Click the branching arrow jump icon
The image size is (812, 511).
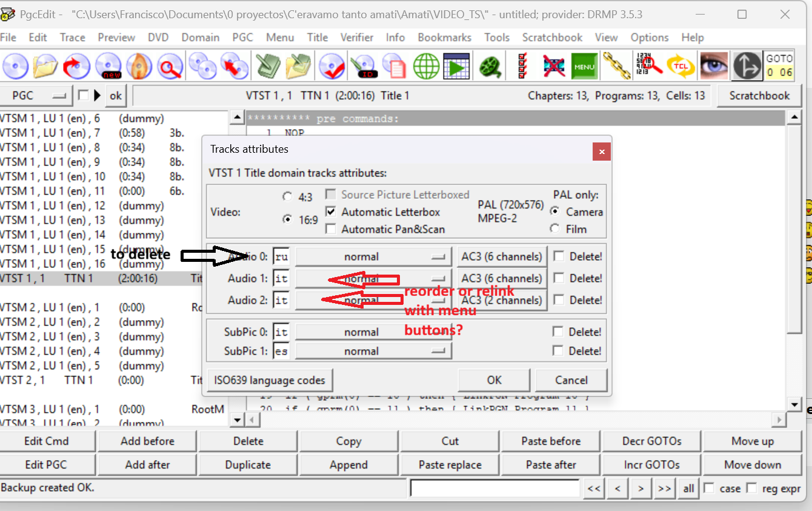[747, 66]
